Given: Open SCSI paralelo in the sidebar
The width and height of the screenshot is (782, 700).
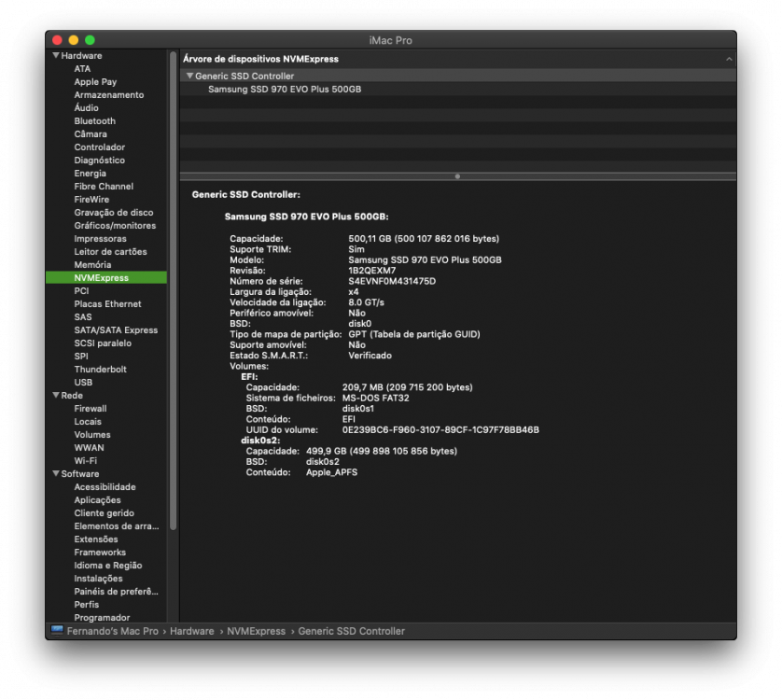Looking at the screenshot, I should point(103,343).
